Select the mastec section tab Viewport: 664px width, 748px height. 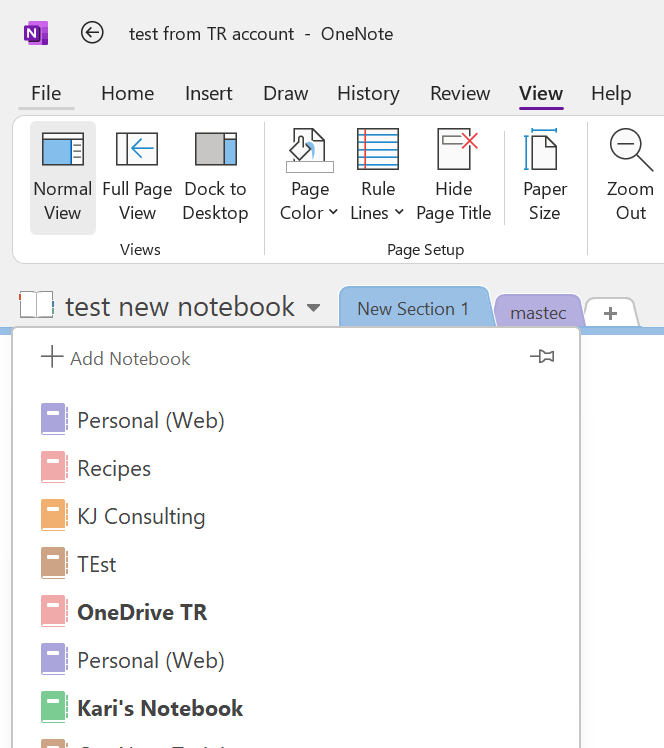538,313
